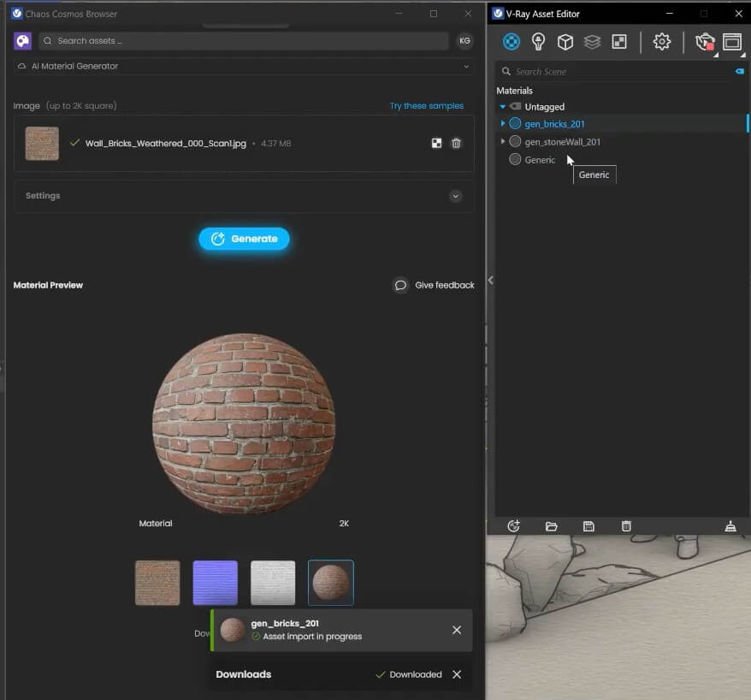Delete selected asset using trash icon
This screenshot has height=700, width=751.
626,526
